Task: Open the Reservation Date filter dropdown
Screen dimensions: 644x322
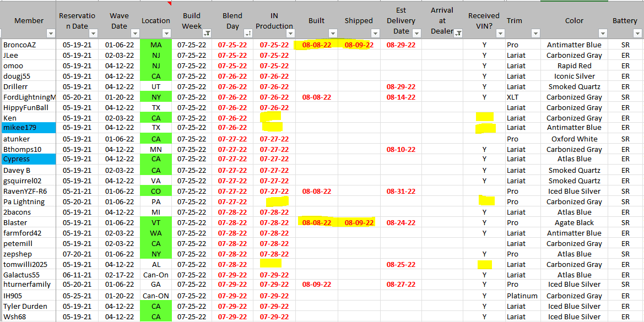Action: click(93, 34)
